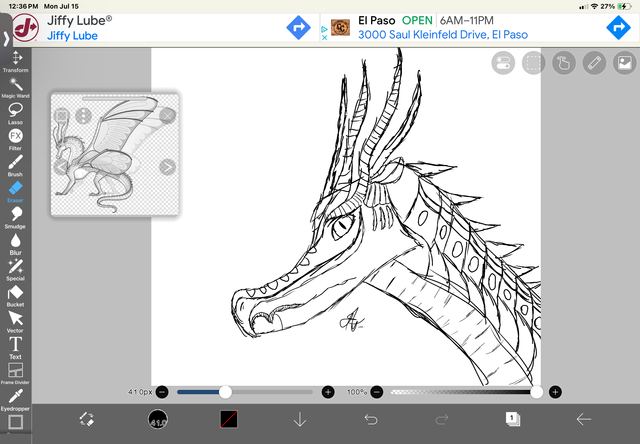Tap the Wi-Fi status icon
Image resolution: width=640 pixels, height=444 pixels.
[594, 7]
